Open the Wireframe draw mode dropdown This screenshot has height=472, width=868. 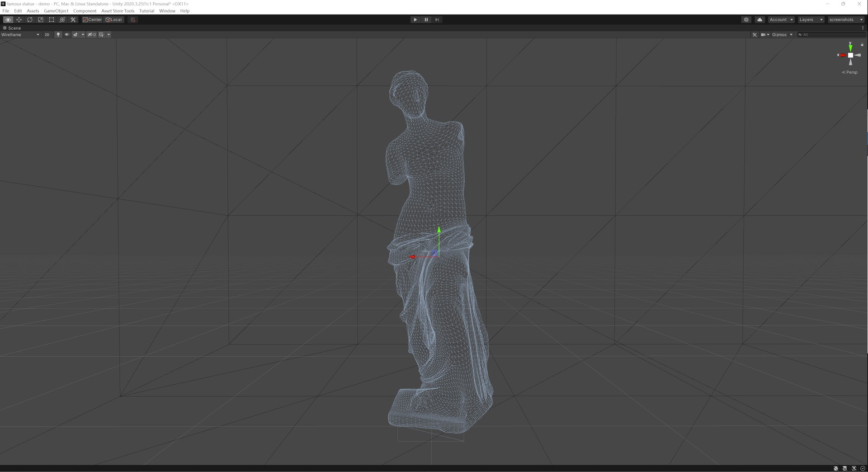(x=20, y=35)
